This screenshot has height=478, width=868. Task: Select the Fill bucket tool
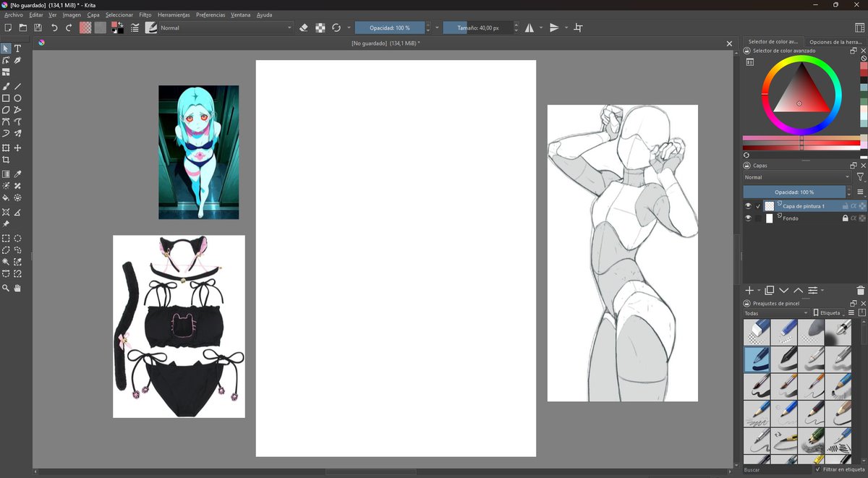click(6, 197)
